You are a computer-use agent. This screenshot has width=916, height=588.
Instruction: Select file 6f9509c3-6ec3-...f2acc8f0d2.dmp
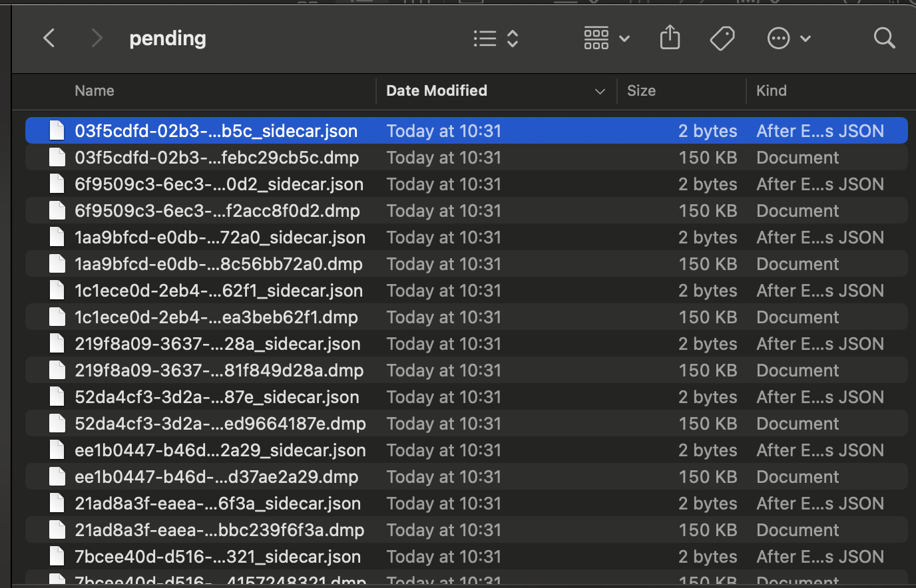[467, 210]
